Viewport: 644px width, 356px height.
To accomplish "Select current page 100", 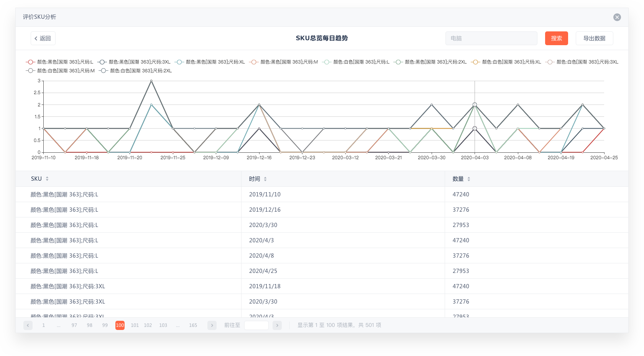I will click(x=120, y=325).
